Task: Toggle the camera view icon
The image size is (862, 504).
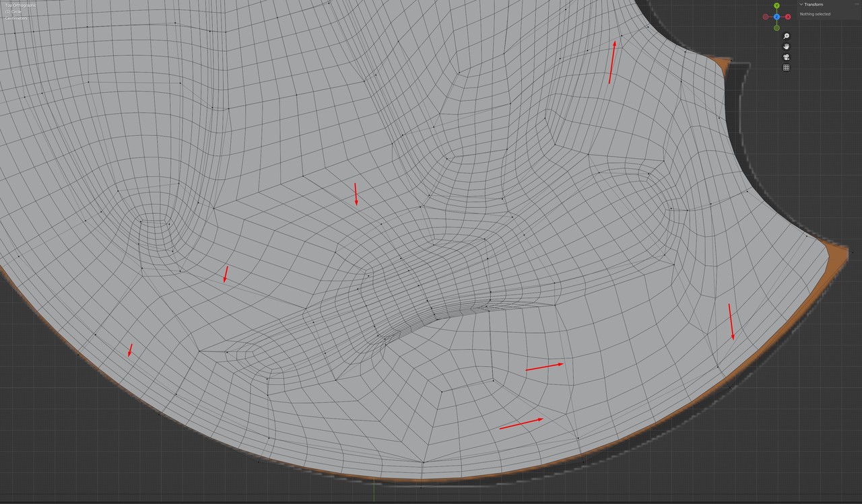Action: [x=786, y=57]
